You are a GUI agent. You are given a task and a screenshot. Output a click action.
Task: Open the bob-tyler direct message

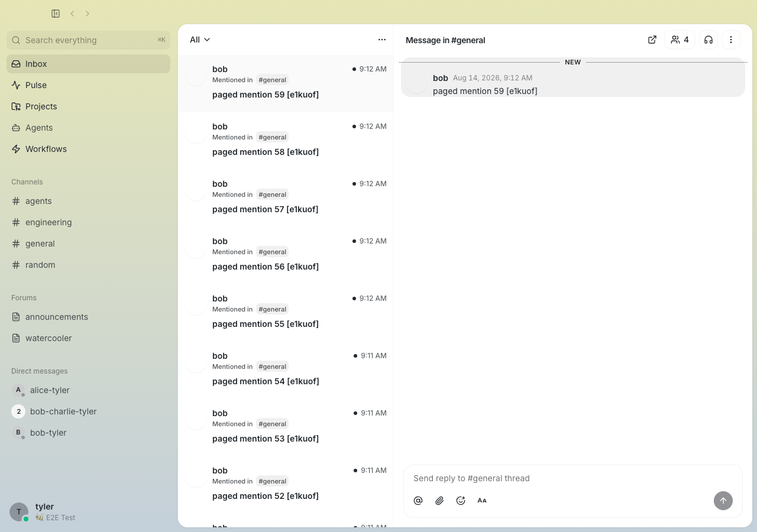[88, 433]
